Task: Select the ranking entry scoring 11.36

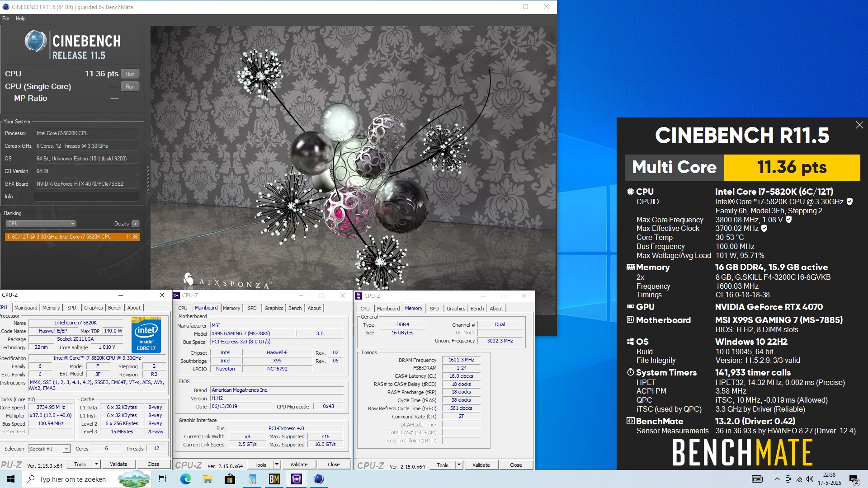Action: [72, 237]
